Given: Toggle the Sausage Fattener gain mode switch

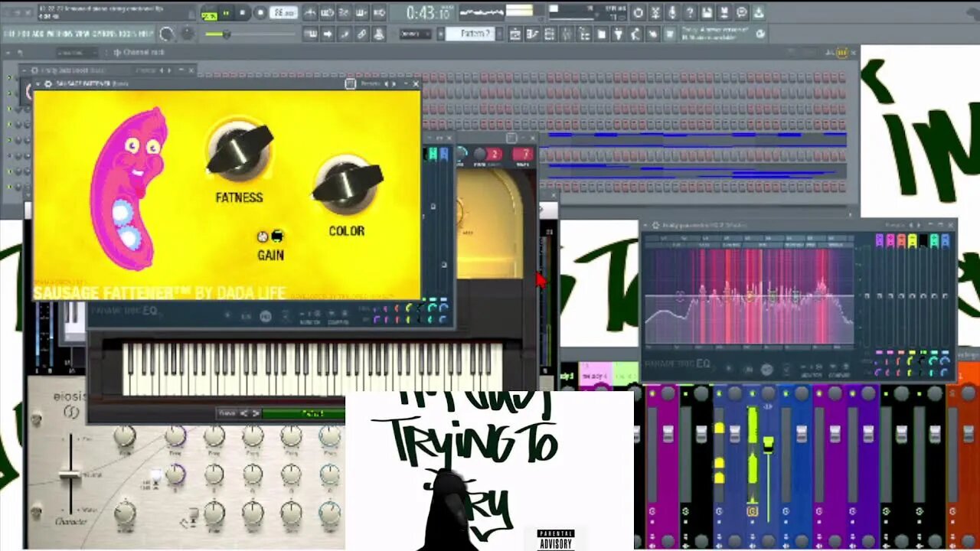Looking at the screenshot, I should [269, 236].
